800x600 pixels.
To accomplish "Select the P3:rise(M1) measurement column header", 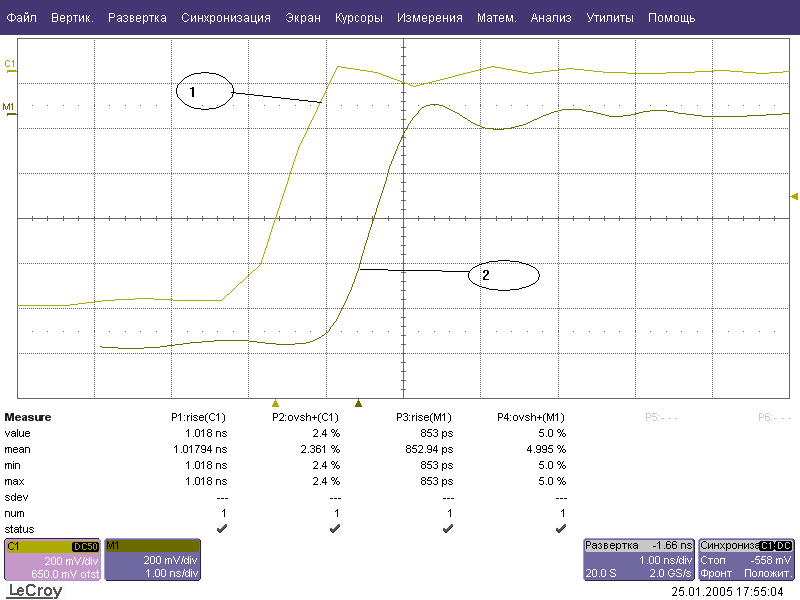I will 425,417.
